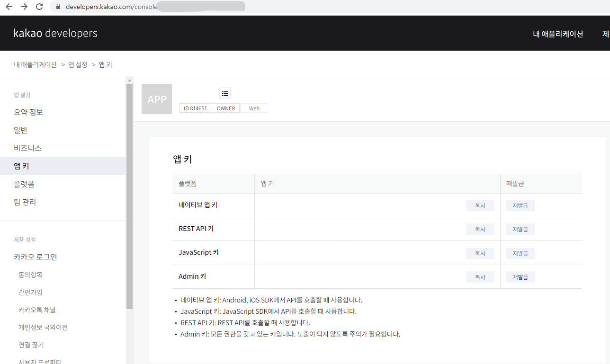Image resolution: width=610 pixels, height=364 pixels.
Task: Click the 플랫폼 column header
Action: (x=188, y=184)
